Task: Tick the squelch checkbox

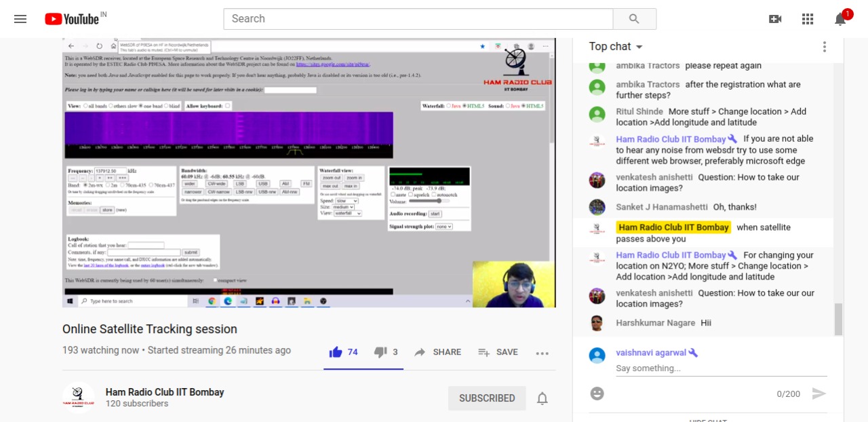Action: click(410, 194)
